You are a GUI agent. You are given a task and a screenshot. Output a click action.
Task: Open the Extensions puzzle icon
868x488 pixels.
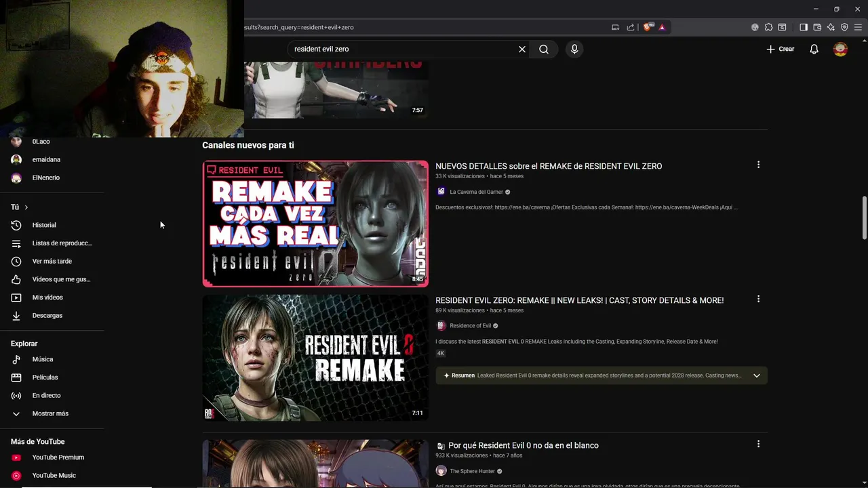click(768, 27)
